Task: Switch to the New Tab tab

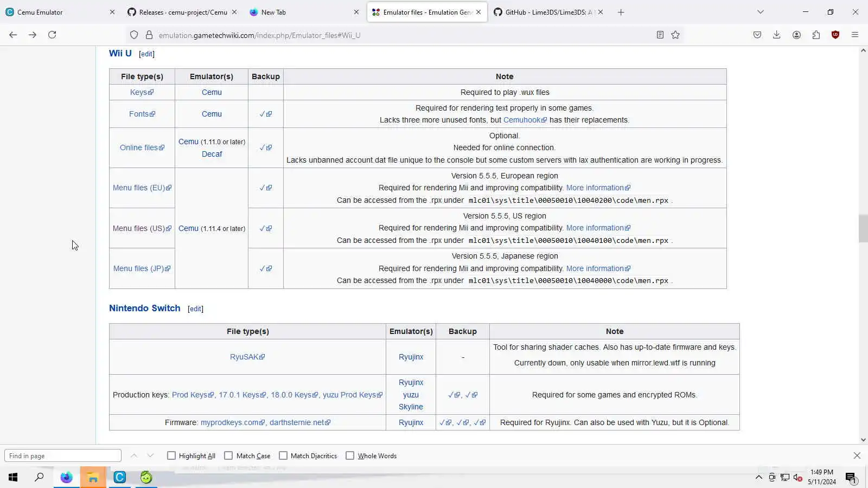Action: click(304, 12)
